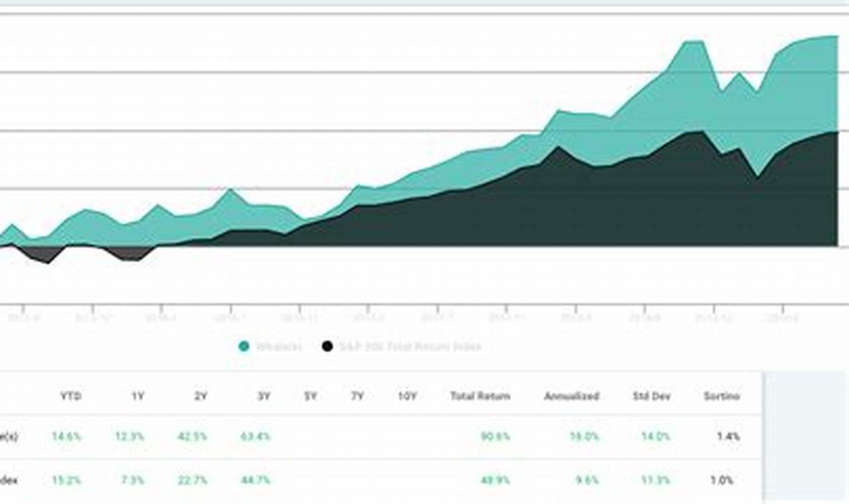Select the 5Y column header

[x=310, y=397]
